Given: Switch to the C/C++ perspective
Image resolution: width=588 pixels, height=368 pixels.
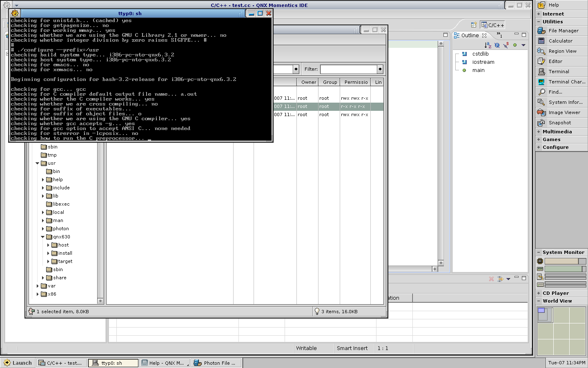Looking at the screenshot, I should (492, 25).
